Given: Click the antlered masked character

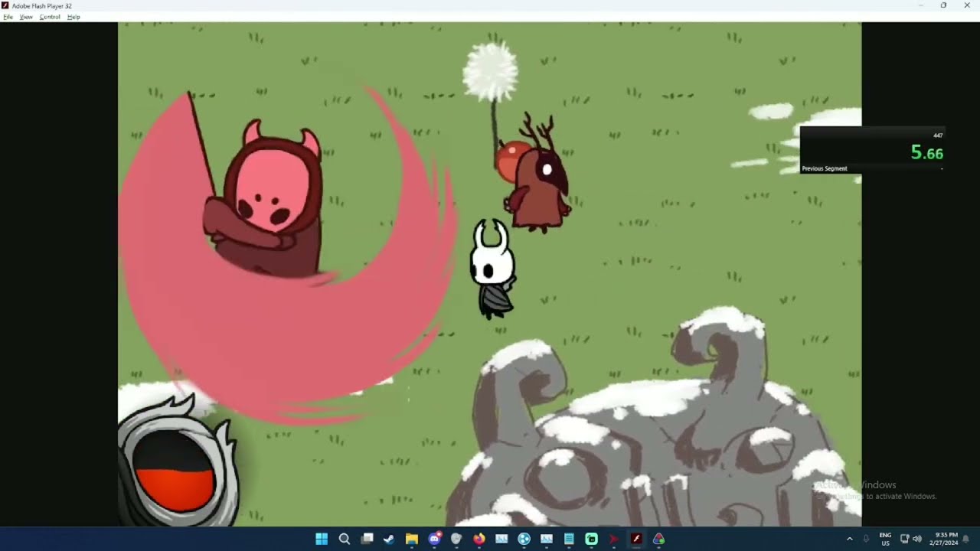Looking at the screenshot, I should tap(539, 174).
